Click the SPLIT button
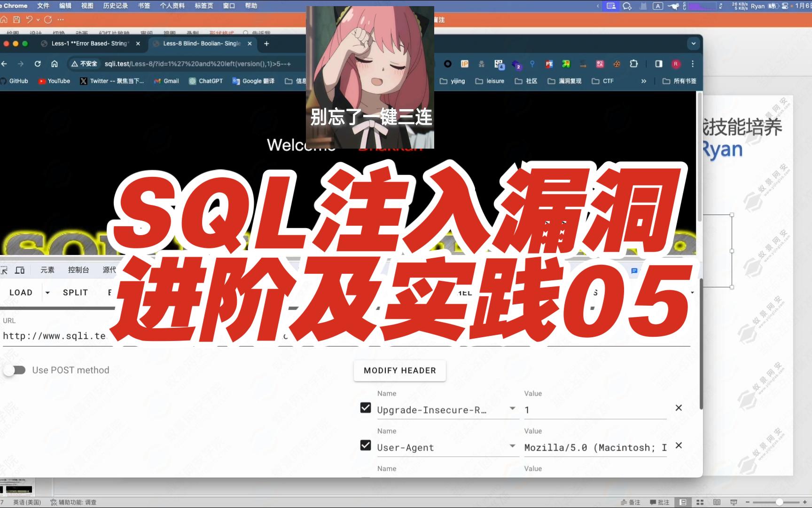812x508 pixels. pos(76,293)
